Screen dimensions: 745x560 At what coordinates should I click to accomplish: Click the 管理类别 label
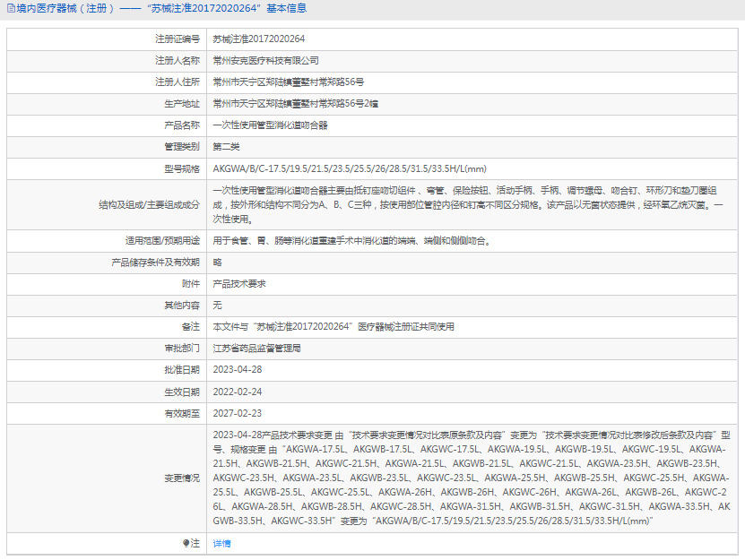pyautogui.click(x=182, y=146)
